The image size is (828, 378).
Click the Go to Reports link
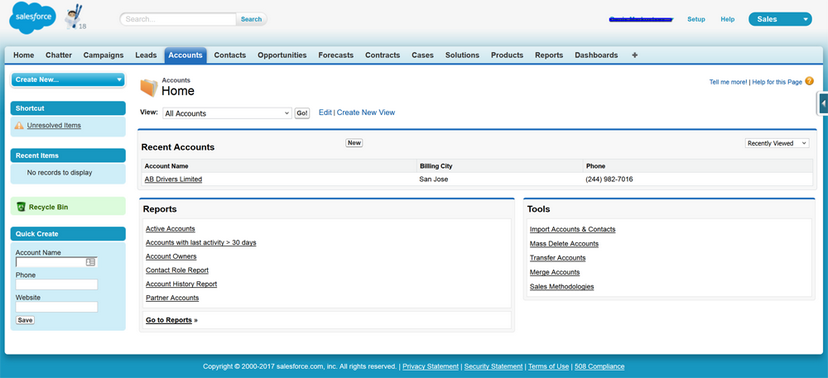169,320
